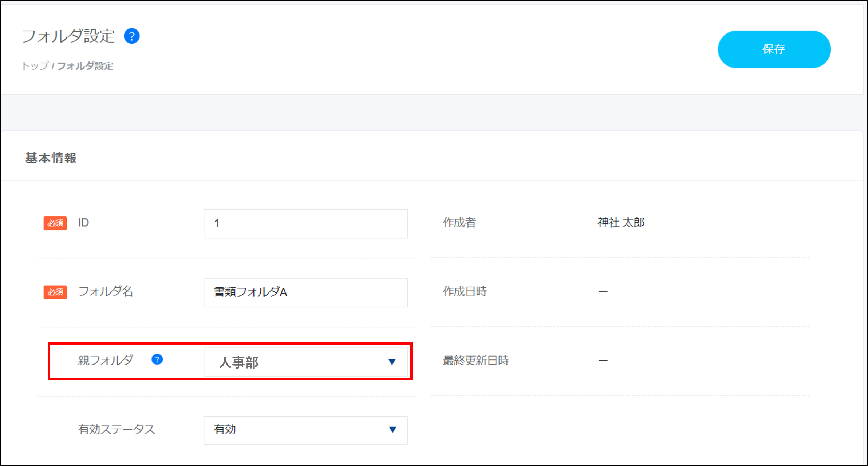Click the 作成者 value 神社 太郎
Viewport: 868px width, 466px height.
621,222
